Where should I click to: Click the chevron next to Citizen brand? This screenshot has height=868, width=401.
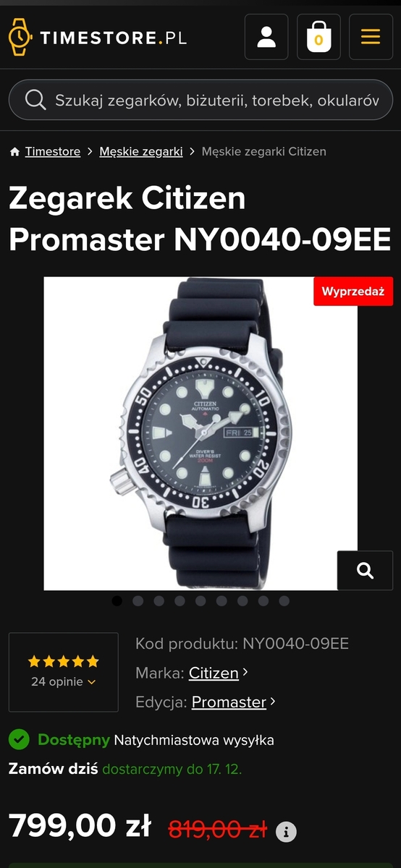pos(245,672)
